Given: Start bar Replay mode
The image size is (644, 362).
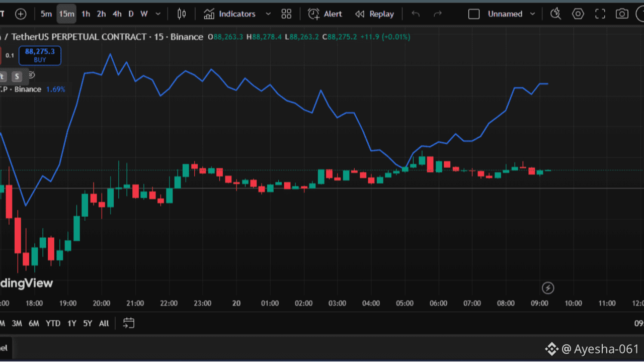Looking at the screenshot, I should coord(375,14).
